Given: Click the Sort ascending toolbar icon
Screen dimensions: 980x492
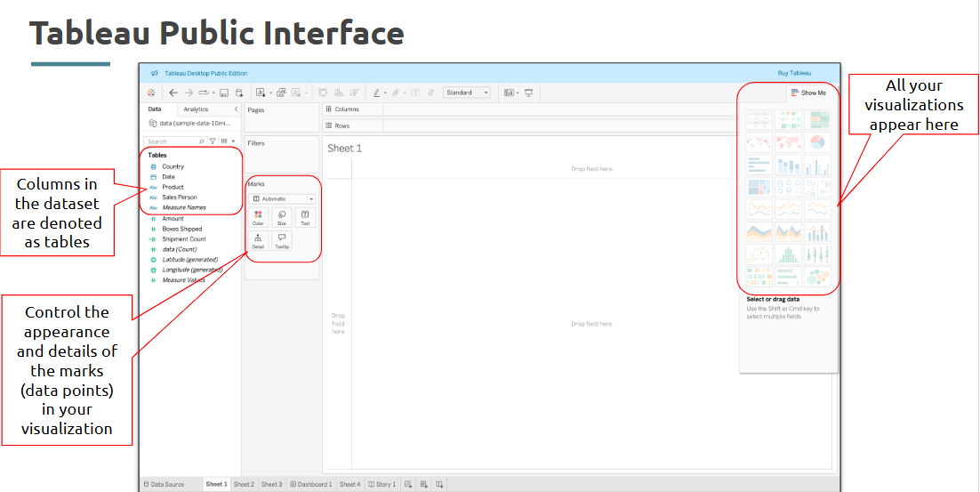Looking at the screenshot, I should click(339, 93).
